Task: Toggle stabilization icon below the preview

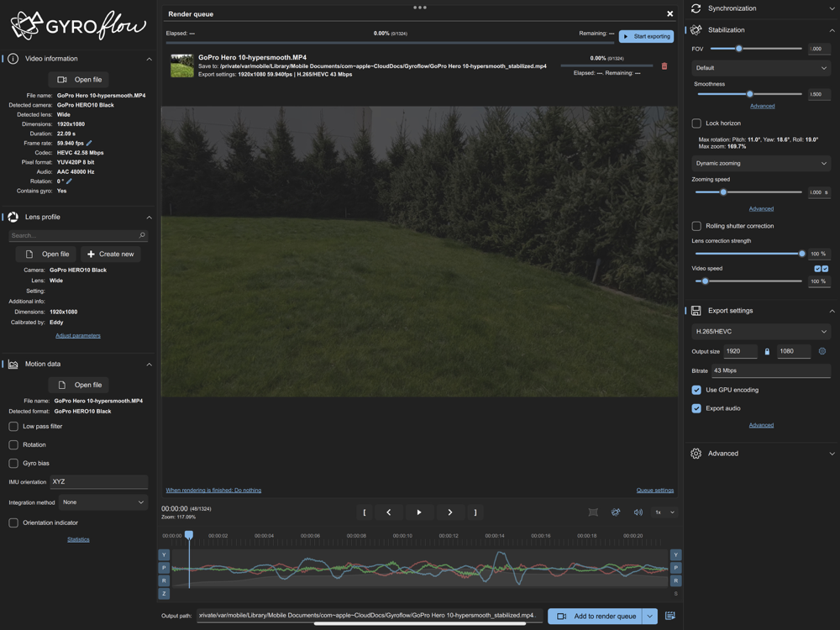Action: 616,512
